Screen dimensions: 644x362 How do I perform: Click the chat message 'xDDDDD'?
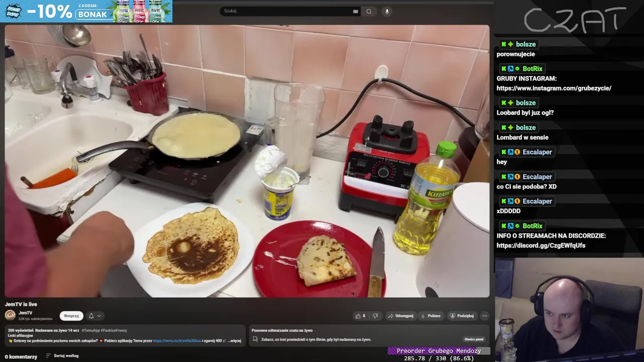click(508, 211)
